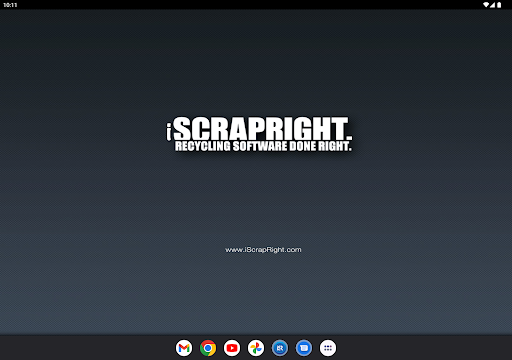Open the Messages app icon
Screen dimensions: 512x360
tap(304, 348)
